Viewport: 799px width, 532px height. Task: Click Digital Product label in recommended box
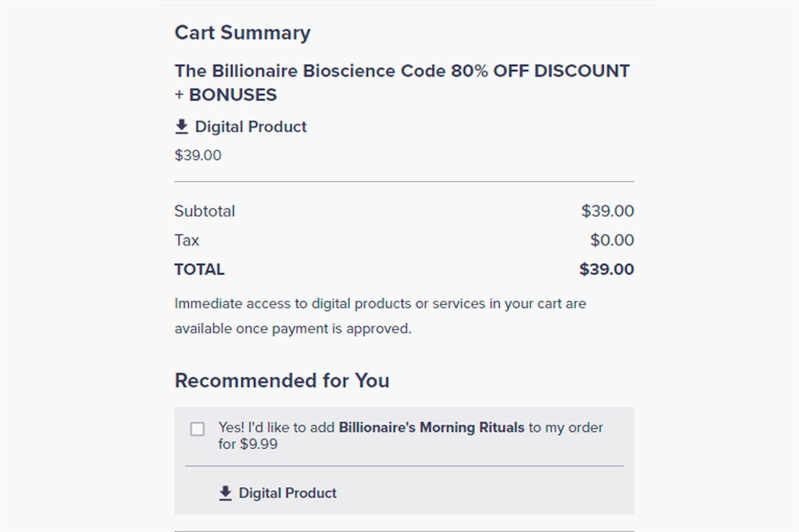point(287,493)
